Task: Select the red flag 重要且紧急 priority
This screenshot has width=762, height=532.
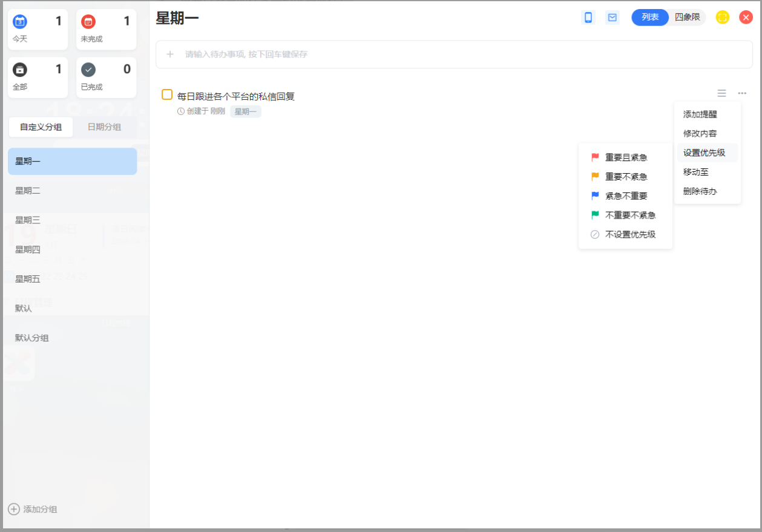Action: click(x=625, y=157)
